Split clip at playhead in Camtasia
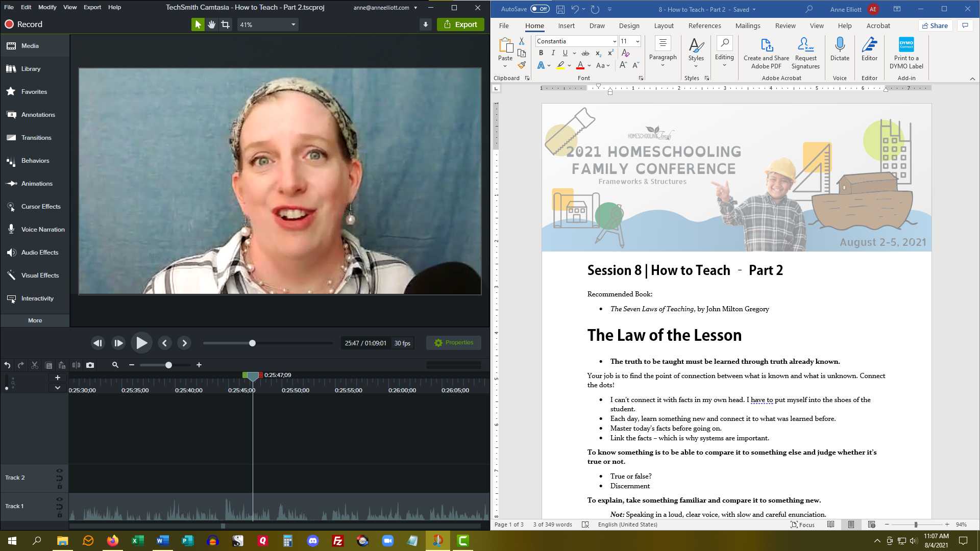 click(76, 365)
